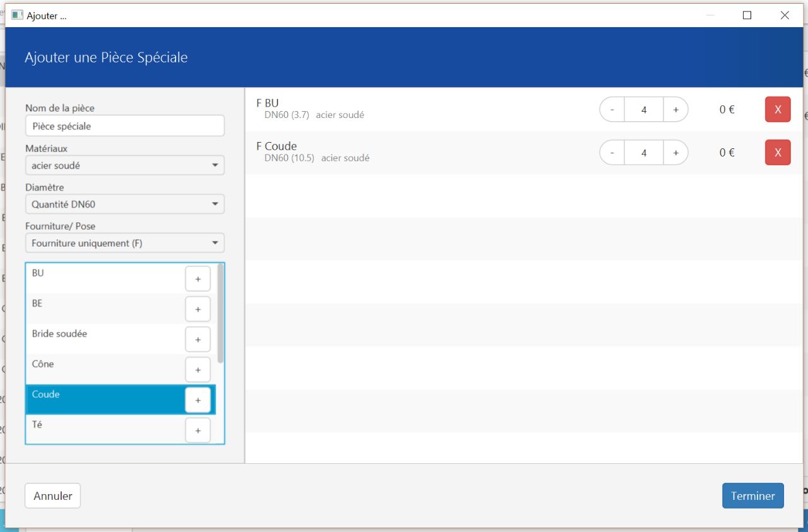Click the Annuler button
This screenshot has width=808, height=532.
(53, 496)
